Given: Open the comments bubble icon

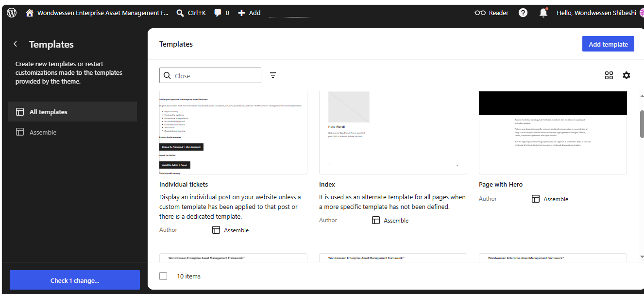Looking at the screenshot, I should [x=218, y=13].
